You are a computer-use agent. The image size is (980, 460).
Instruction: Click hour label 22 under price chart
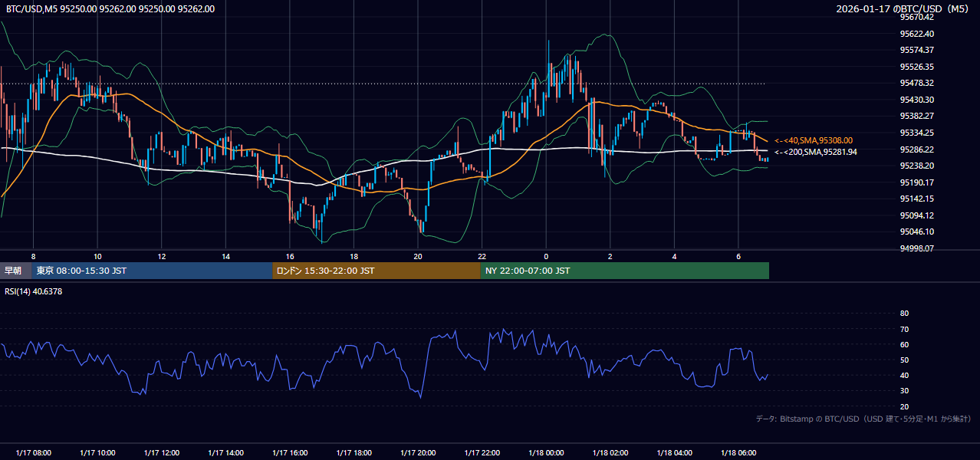[x=482, y=256]
